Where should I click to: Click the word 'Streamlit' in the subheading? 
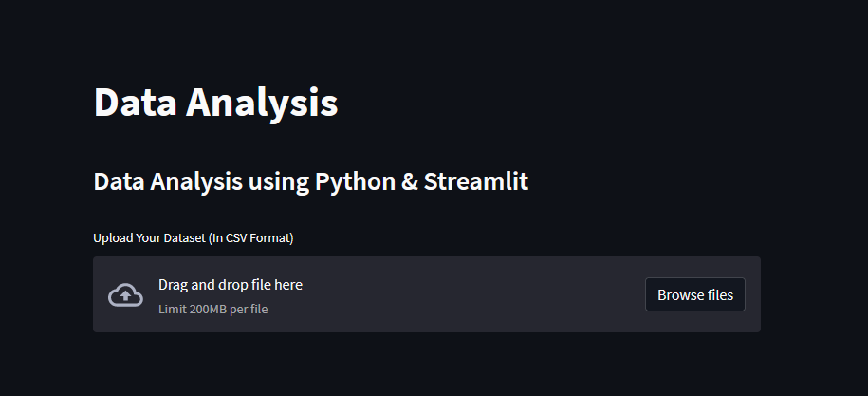click(476, 180)
